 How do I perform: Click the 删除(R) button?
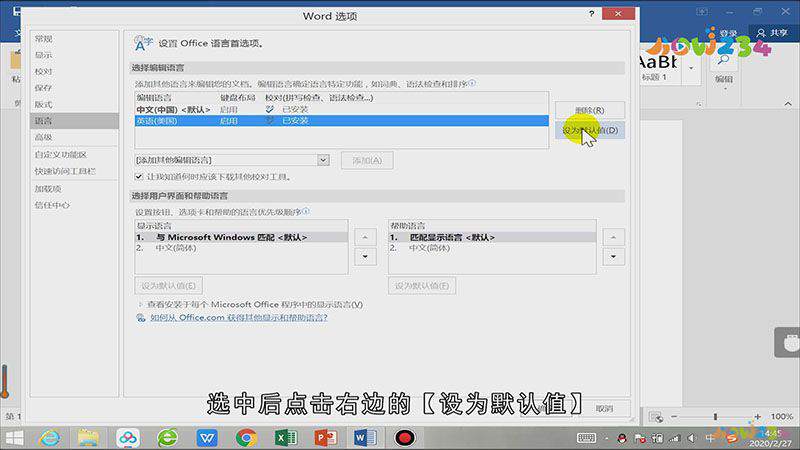pyautogui.click(x=590, y=110)
